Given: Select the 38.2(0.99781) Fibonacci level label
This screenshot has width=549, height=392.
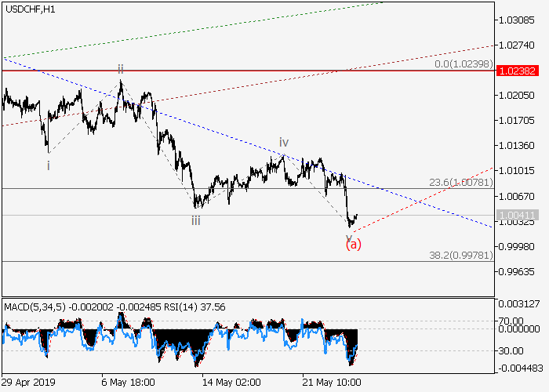Looking at the screenshot, I should 460,254.
